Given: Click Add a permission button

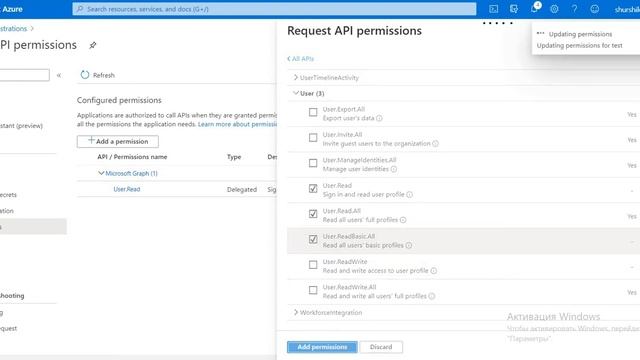Looking at the screenshot, I should pyautogui.click(x=118, y=141).
